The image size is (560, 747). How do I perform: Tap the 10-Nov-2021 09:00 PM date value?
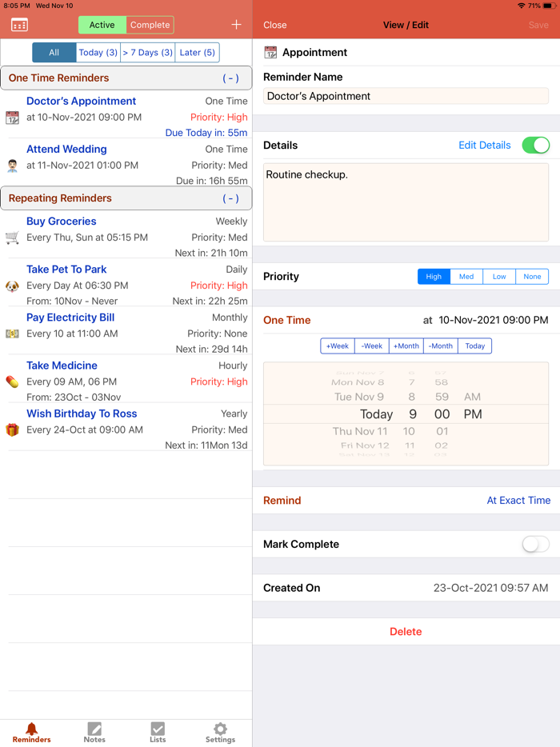(x=494, y=320)
